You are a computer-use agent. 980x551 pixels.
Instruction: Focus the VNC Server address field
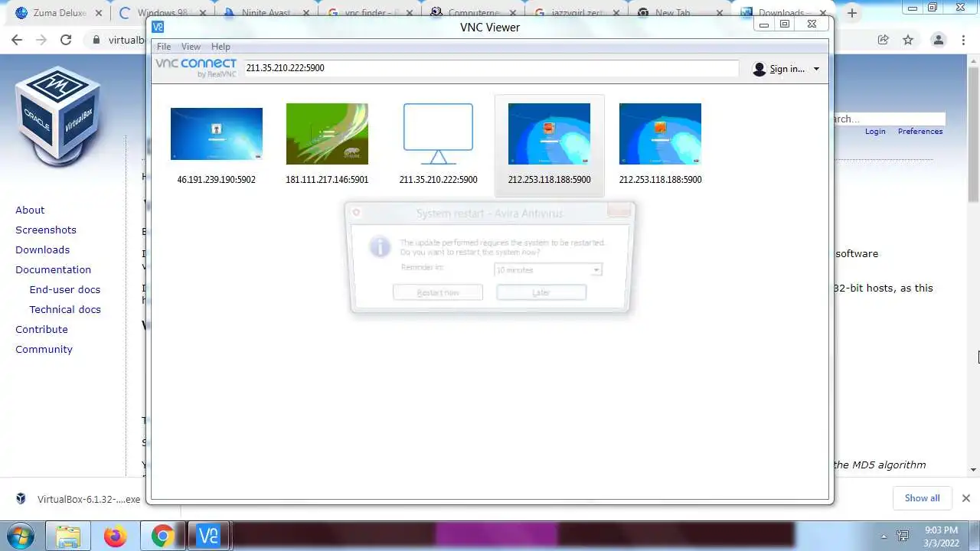point(490,68)
